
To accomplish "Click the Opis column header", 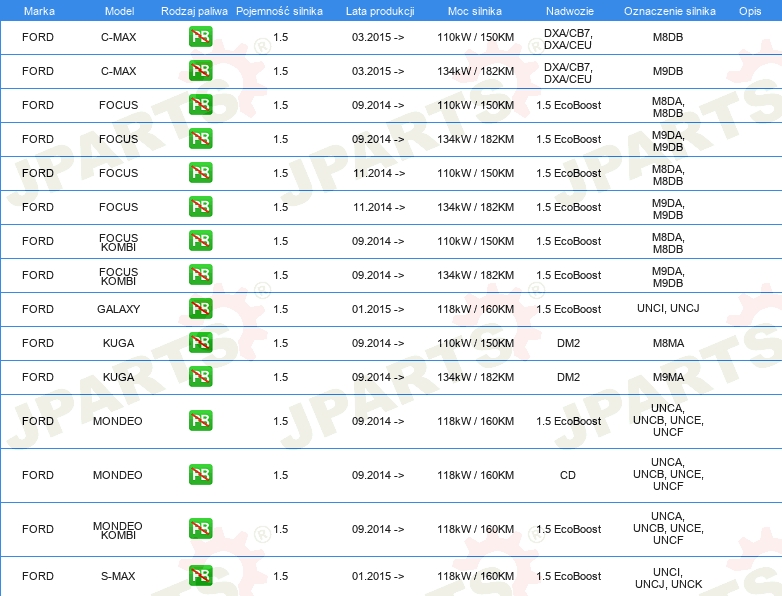I will [750, 11].
